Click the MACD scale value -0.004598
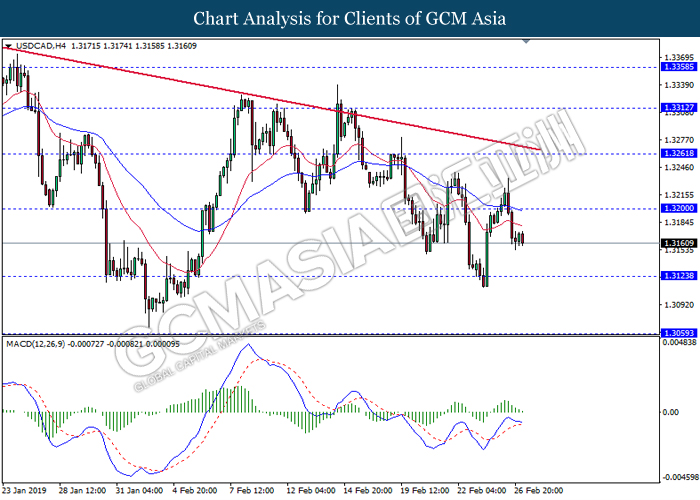 point(680,478)
